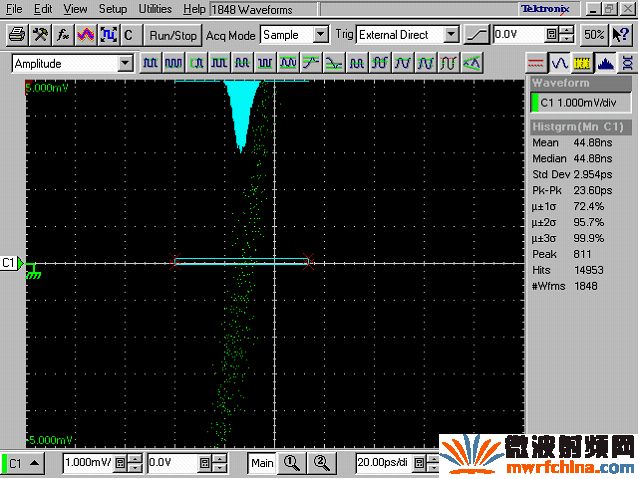Screen dimensions: 639x479
Task: Select the Low measurement icon
Action: (173, 63)
